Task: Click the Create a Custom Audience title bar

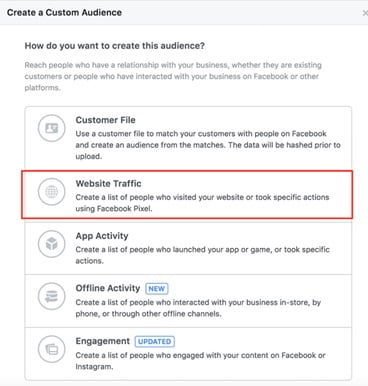Action: (184, 13)
